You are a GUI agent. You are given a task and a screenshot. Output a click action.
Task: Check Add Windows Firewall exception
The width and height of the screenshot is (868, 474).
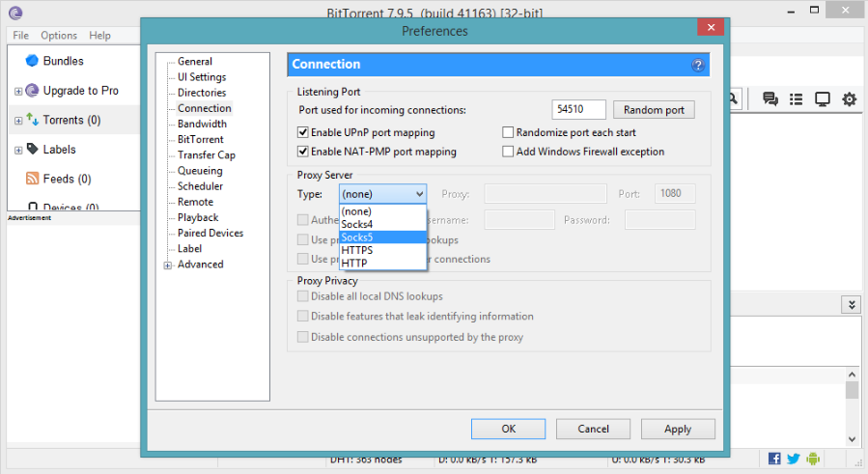509,152
